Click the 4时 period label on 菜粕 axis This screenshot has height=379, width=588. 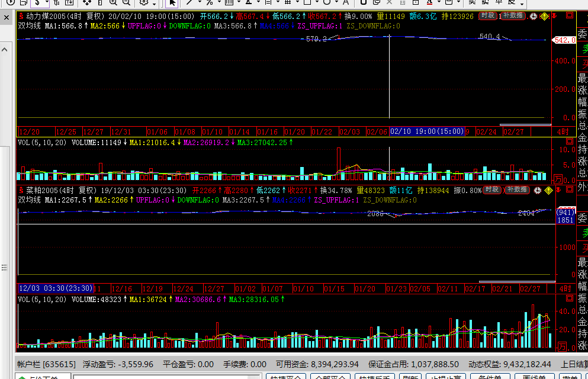pos(565,288)
